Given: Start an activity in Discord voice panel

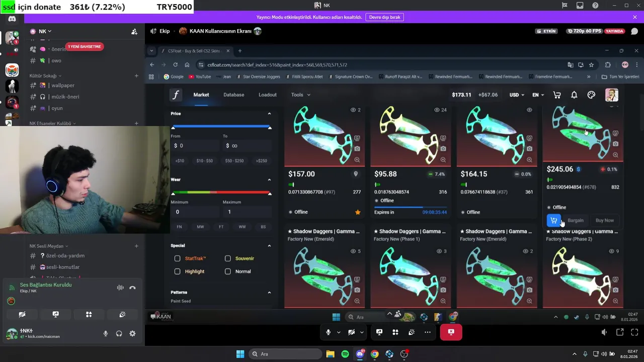Looking at the screenshot, I should (89, 314).
